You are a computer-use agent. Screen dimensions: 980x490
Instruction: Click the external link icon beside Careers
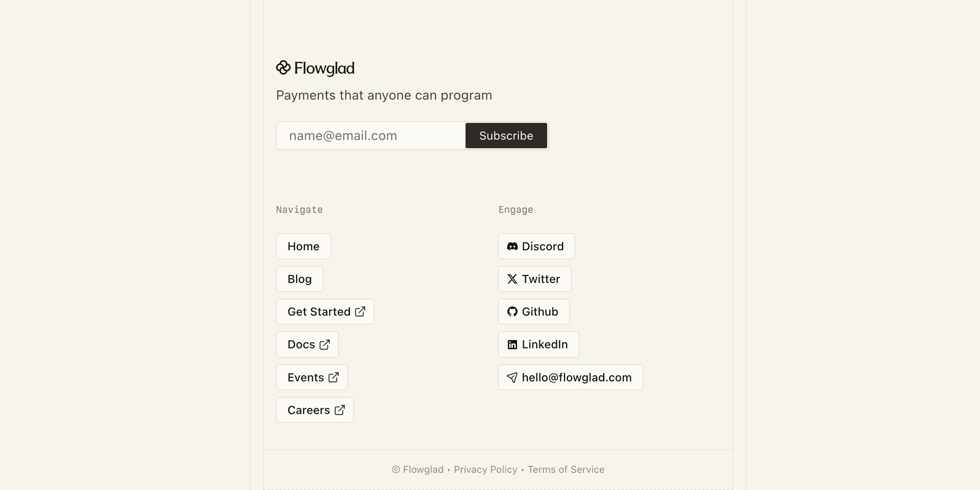tap(340, 410)
